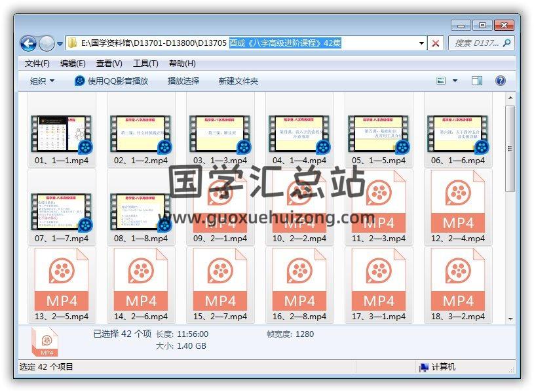Click the Forward navigation arrow
The height and width of the screenshot is (392, 534).
click(47, 43)
